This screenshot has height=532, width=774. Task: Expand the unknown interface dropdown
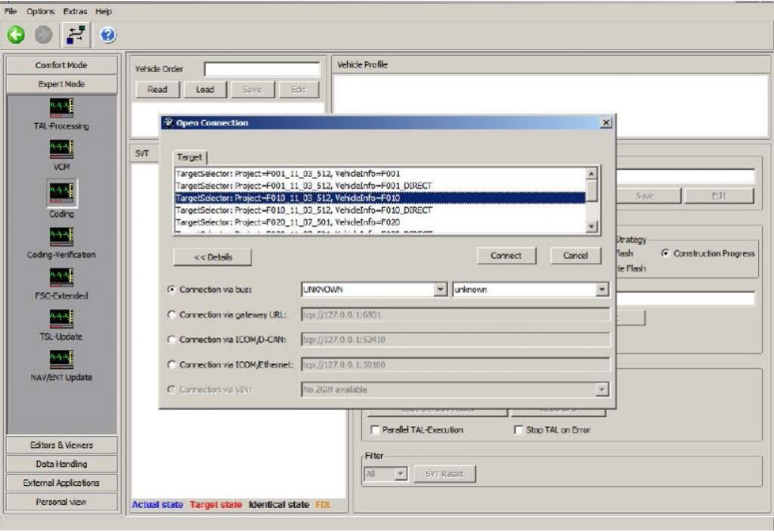(603, 289)
